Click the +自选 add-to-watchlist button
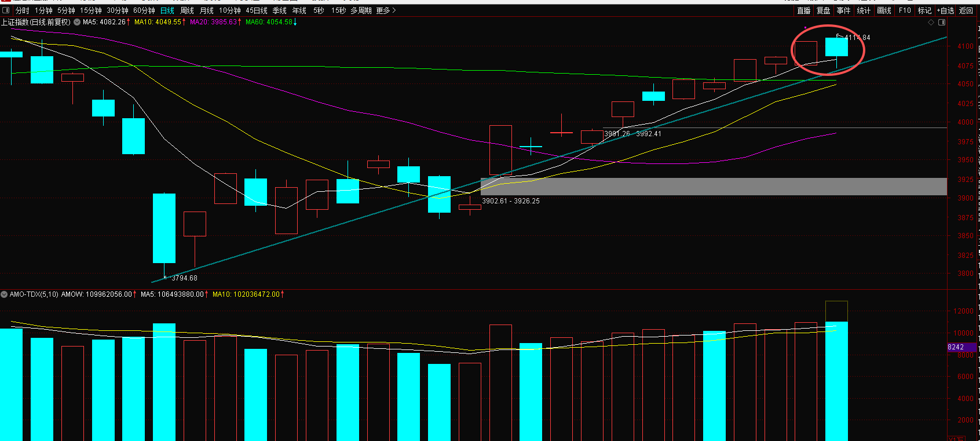 (945, 10)
